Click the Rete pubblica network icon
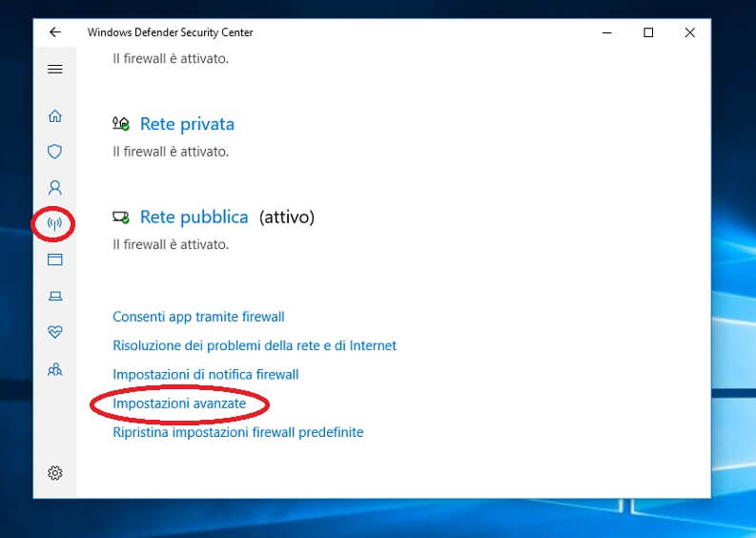Image resolution: width=756 pixels, height=538 pixels. [x=120, y=217]
